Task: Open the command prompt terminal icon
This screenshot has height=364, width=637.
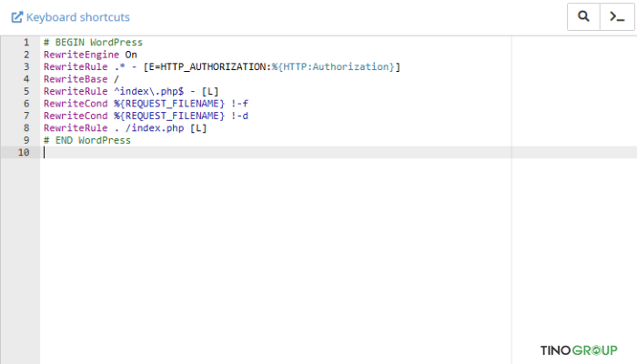Action: click(617, 16)
